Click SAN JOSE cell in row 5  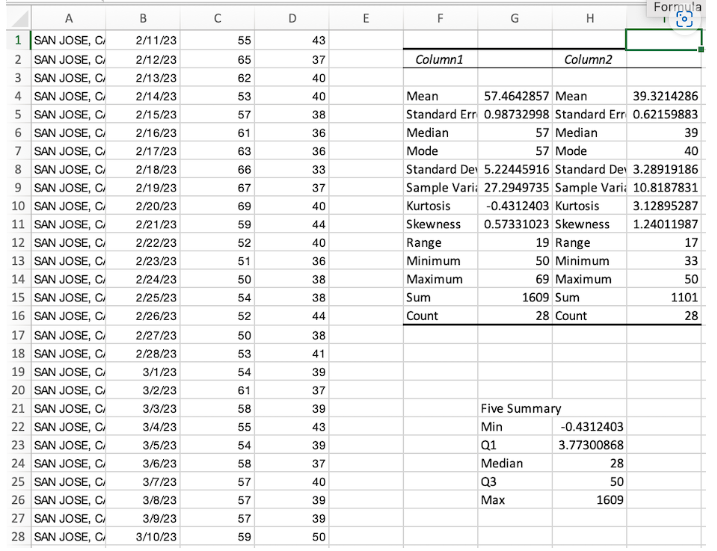tap(69, 114)
